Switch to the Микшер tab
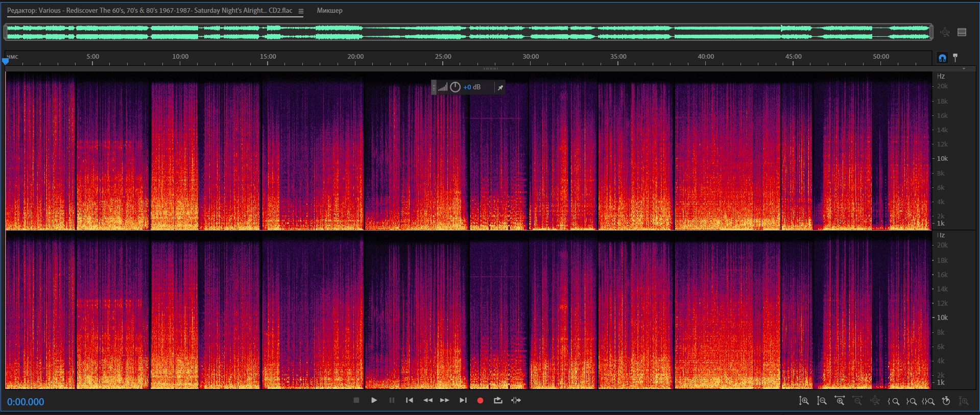The width and height of the screenshot is (980, 415). click(x=329, y=11)
